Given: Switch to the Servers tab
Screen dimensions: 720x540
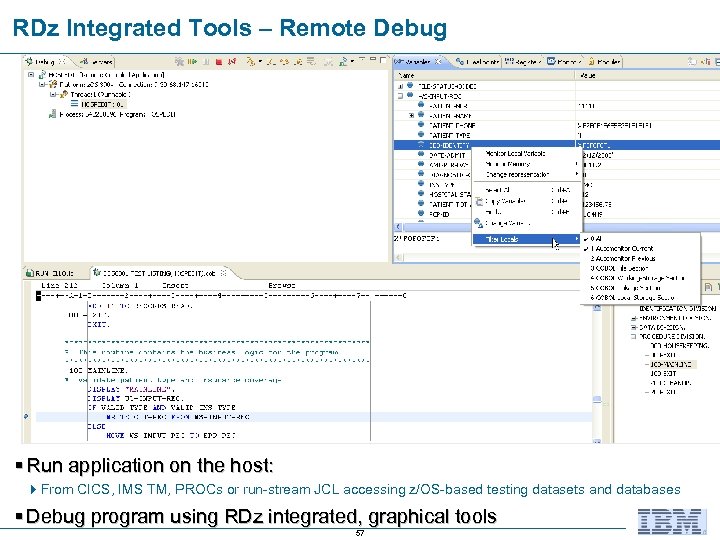Looking at the screenshot, I should click(x=97, y=61).
